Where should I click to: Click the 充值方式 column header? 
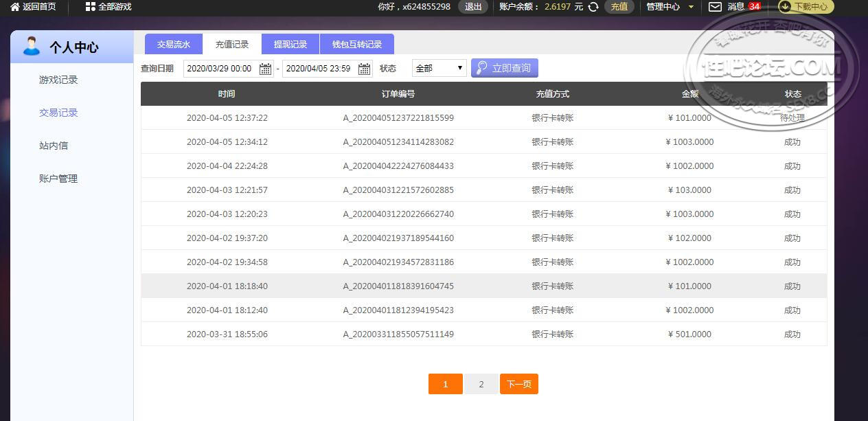coord(553,94)
